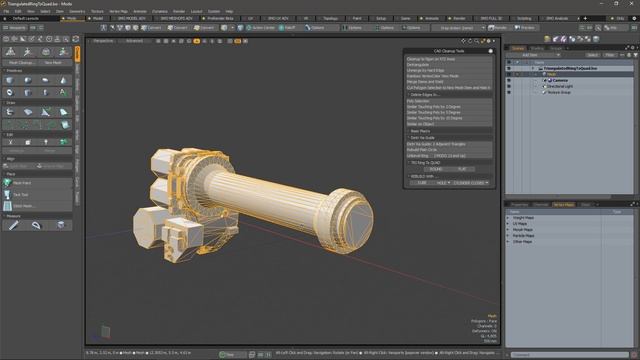This screenshot has height=360, width=640.
Task: Switch to the Channels tab
Action: click(541, 204)
